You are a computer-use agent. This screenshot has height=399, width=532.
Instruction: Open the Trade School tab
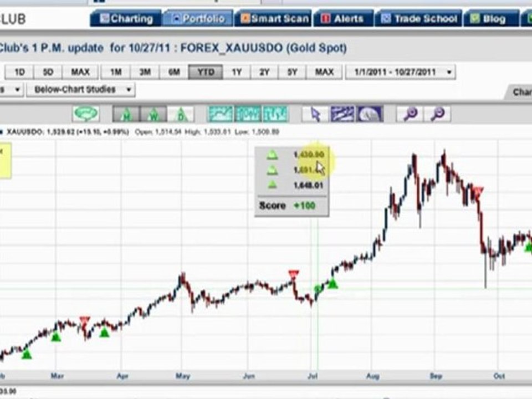419,19
